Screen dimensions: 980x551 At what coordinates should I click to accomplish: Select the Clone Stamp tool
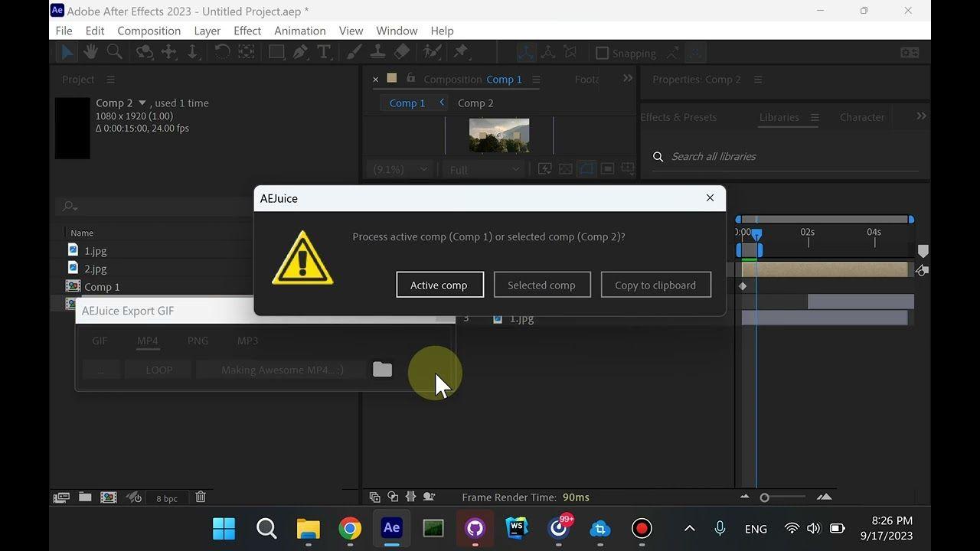(377, 52)
